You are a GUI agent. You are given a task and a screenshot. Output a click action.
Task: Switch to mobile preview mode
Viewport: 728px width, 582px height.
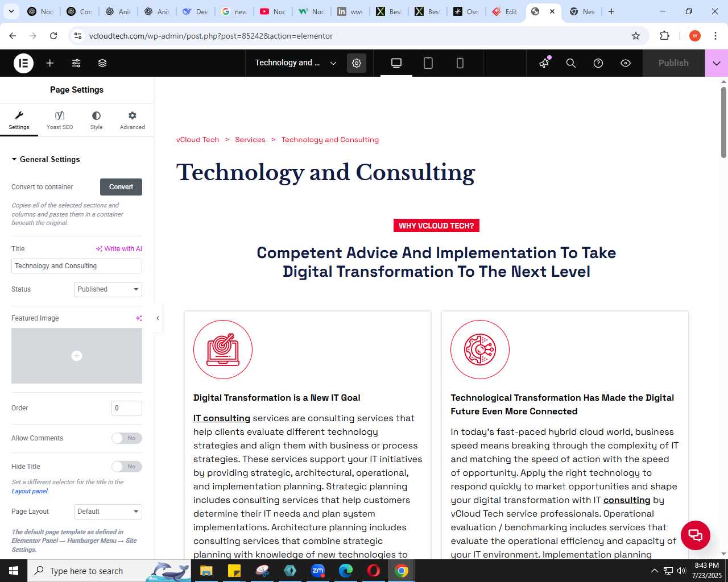(460, 63)
